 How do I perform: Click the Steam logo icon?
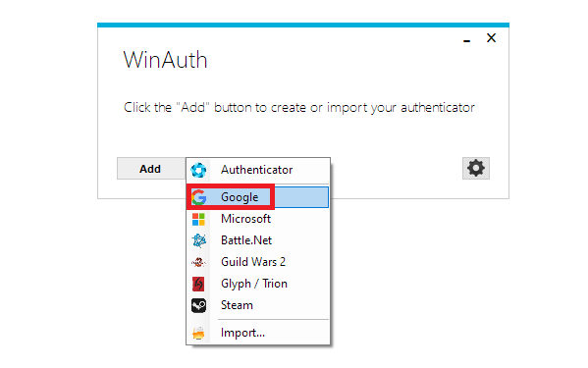point(198,305)
